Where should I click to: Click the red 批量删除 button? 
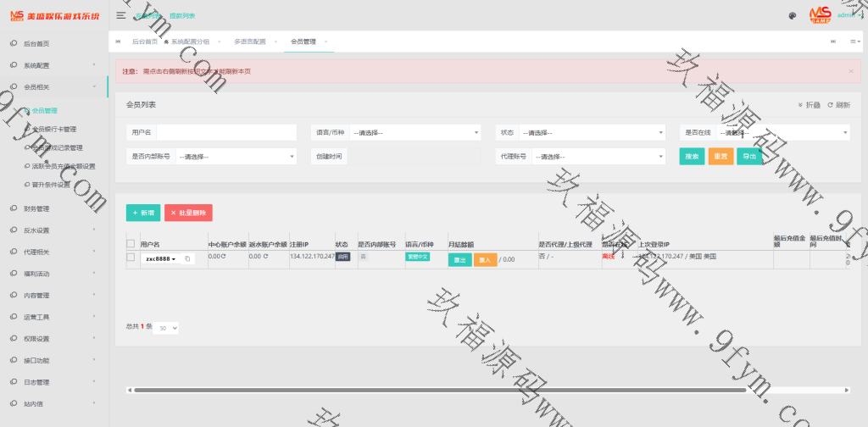point(188,213)
